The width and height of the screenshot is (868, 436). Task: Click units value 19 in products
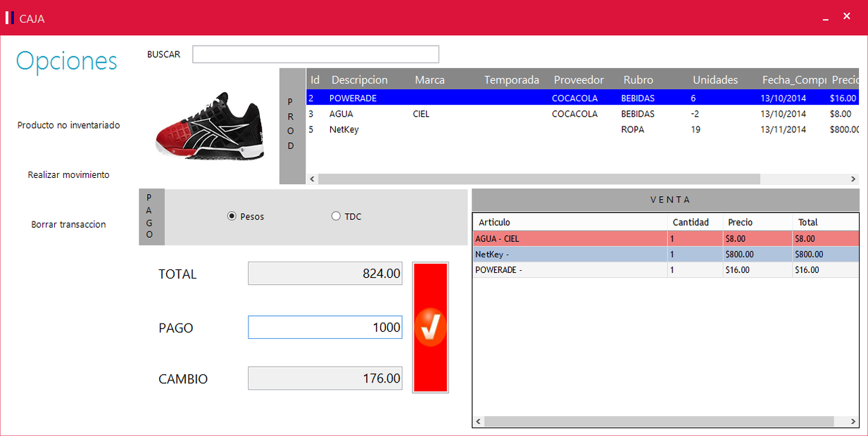[696, 129]
